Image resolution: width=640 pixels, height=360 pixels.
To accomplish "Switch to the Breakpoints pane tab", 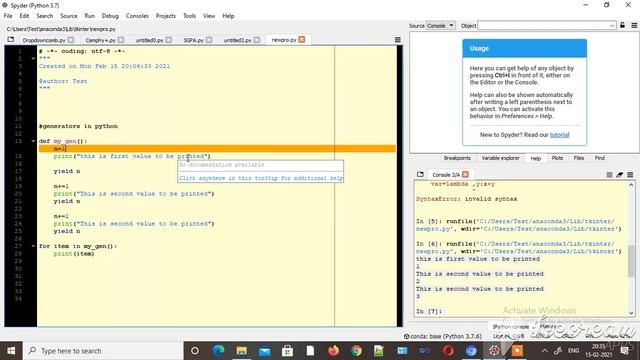I will tap(457, 158).
